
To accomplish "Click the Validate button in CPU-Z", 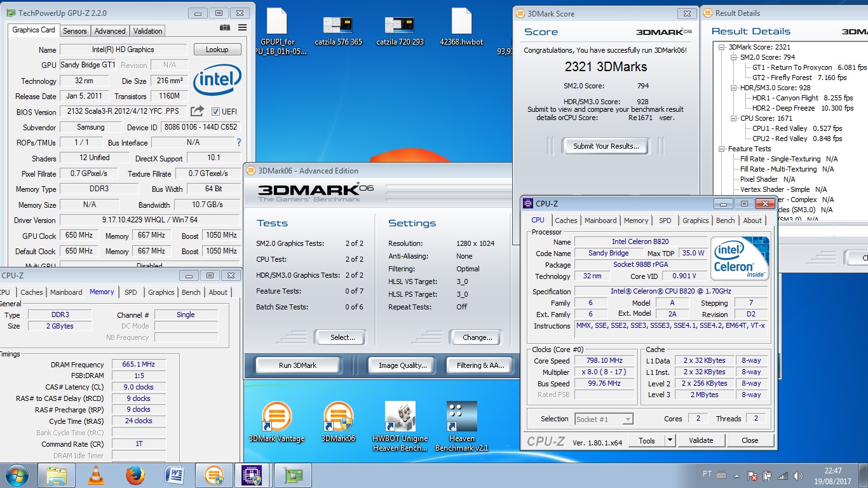I will click(700, 440).
